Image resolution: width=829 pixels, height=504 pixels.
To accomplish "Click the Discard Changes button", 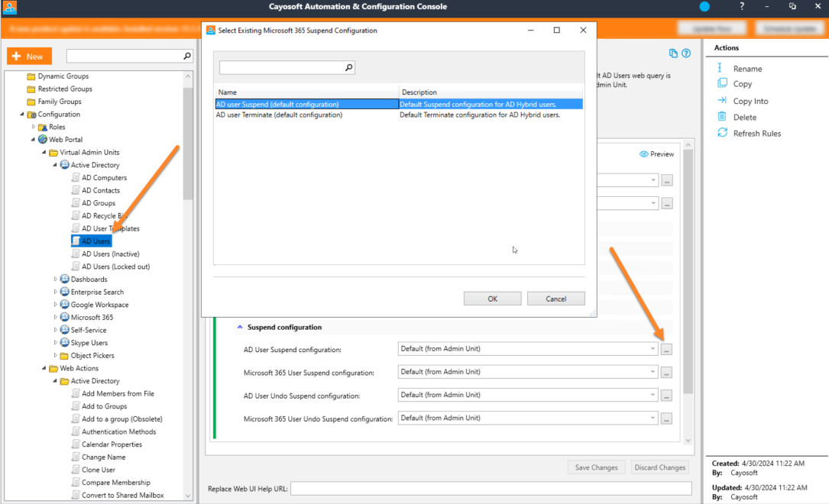I will (659, 467).
